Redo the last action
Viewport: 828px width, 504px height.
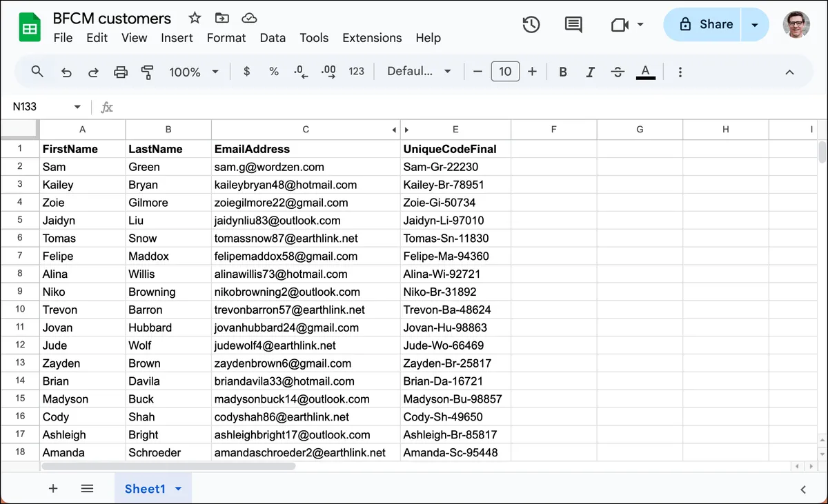point(93,72)
